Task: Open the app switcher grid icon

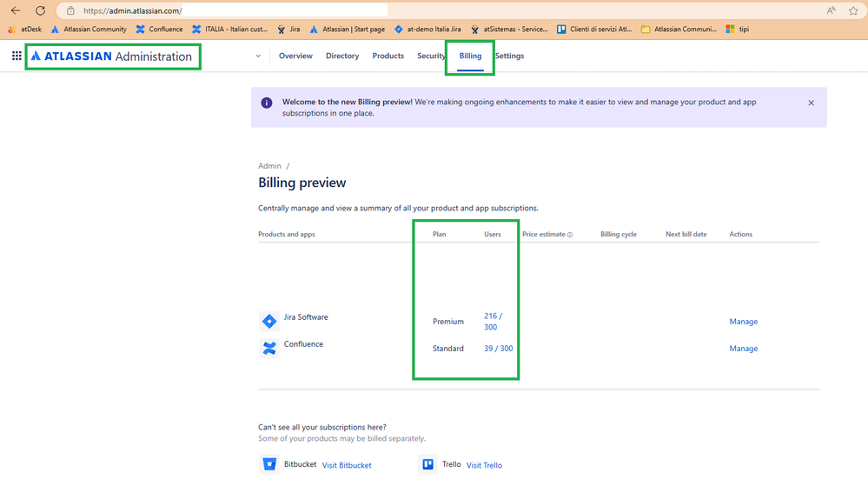Action: click(17, 56)
